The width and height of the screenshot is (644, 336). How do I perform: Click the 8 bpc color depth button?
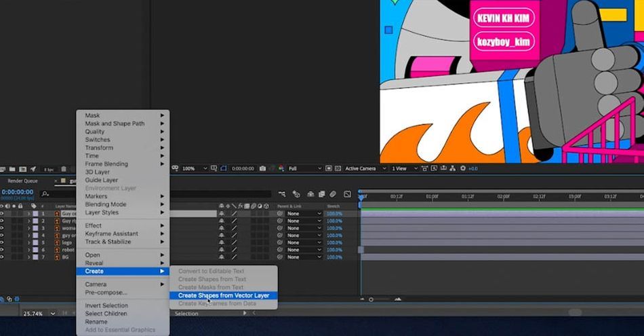[49, 170]
